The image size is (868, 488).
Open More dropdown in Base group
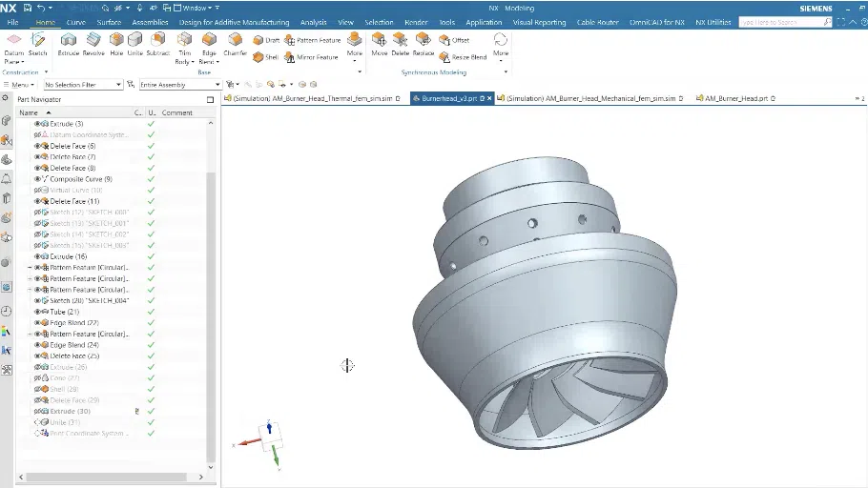coord(355,49)
